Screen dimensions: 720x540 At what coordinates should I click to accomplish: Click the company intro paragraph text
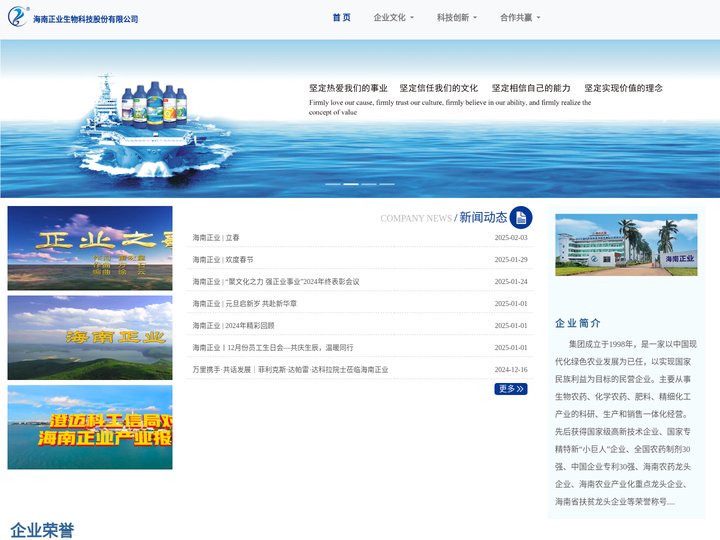tap(626, 422)
